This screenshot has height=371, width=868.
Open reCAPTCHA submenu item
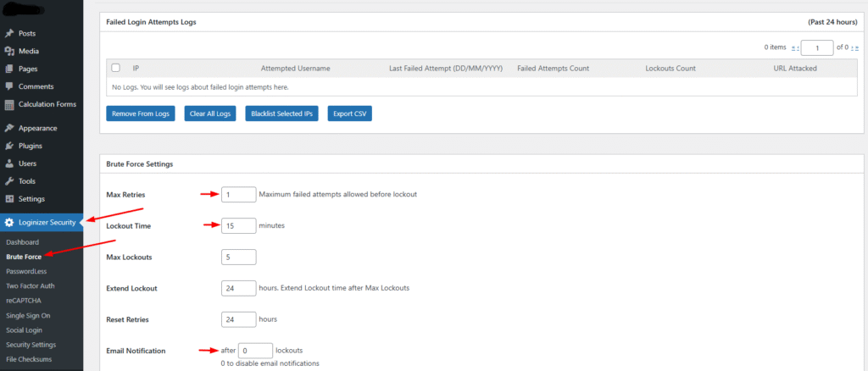24,300
